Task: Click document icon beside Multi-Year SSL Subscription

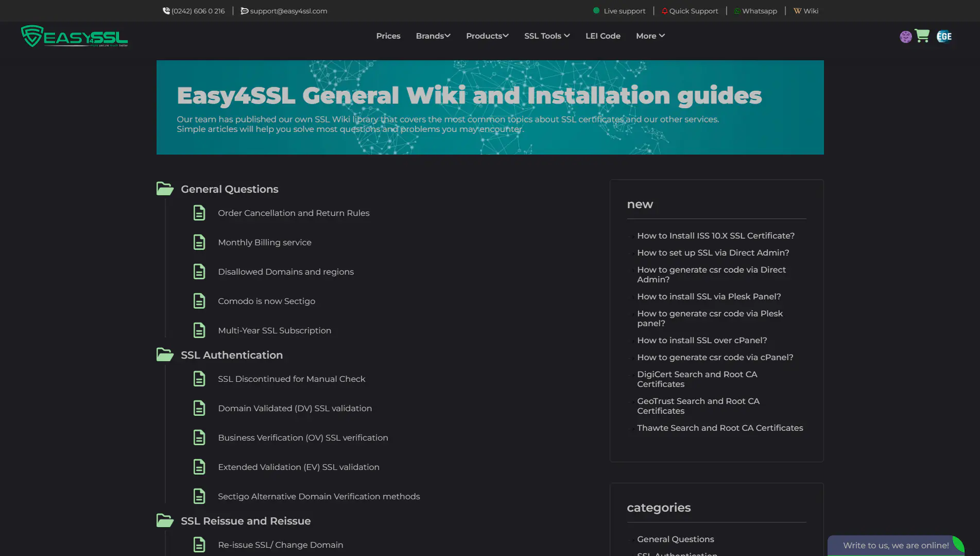Action: coord(199,330)
